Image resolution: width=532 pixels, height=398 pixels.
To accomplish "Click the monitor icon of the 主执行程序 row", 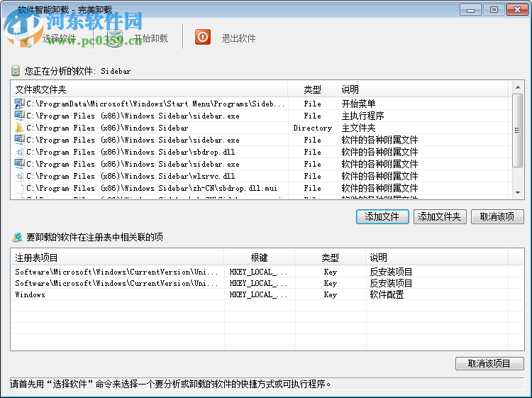I will (x=19, y=116).
